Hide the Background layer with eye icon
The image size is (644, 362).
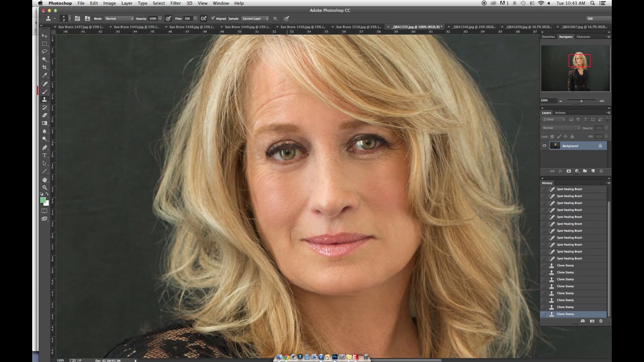click(544, 146)
